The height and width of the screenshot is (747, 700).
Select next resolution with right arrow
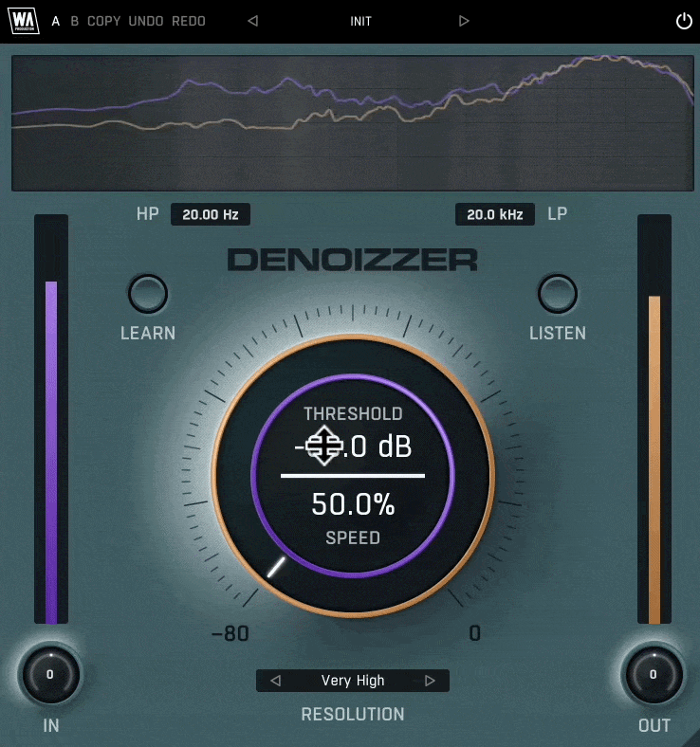(430, 681)
